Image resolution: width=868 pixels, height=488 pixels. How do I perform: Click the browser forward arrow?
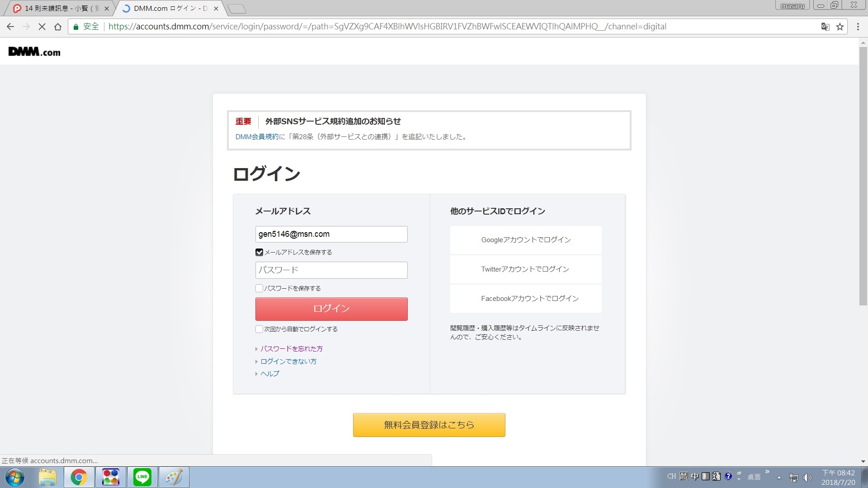coord(26,27)
